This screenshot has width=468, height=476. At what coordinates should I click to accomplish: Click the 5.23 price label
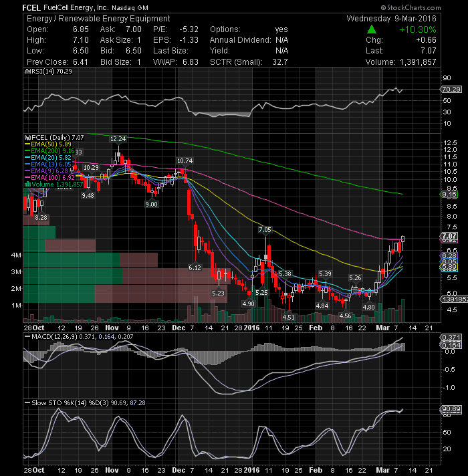218,293
